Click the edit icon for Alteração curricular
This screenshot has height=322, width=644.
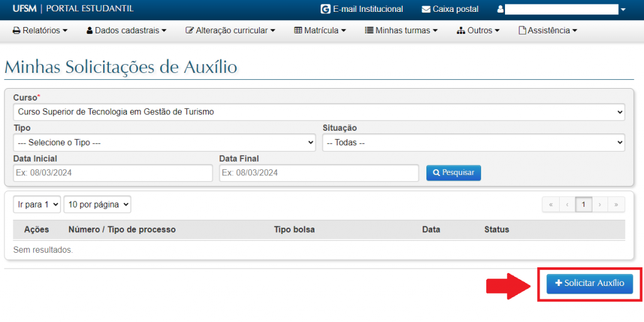point(189,30)
